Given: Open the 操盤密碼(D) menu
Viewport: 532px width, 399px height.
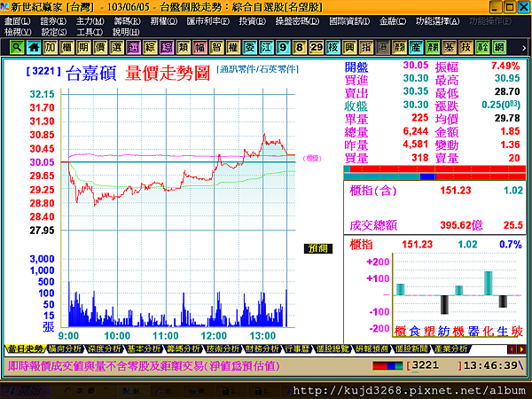Looking at the screenshot, I should point(297,21).
